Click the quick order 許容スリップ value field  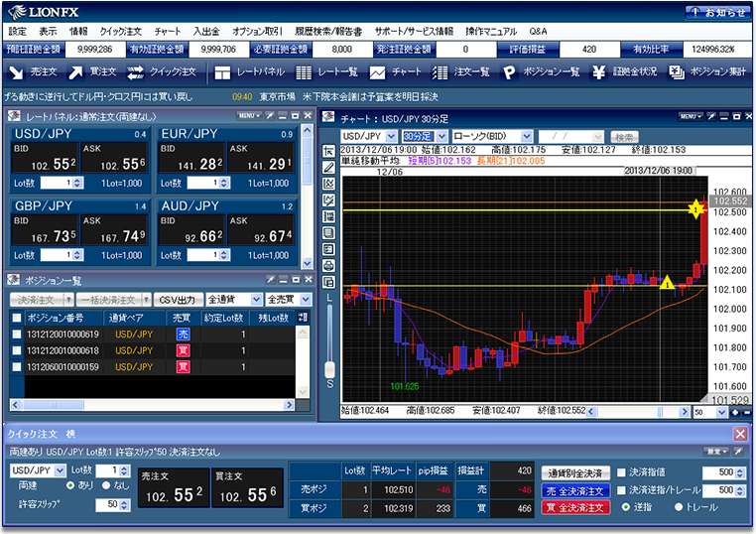click(107, 504)
